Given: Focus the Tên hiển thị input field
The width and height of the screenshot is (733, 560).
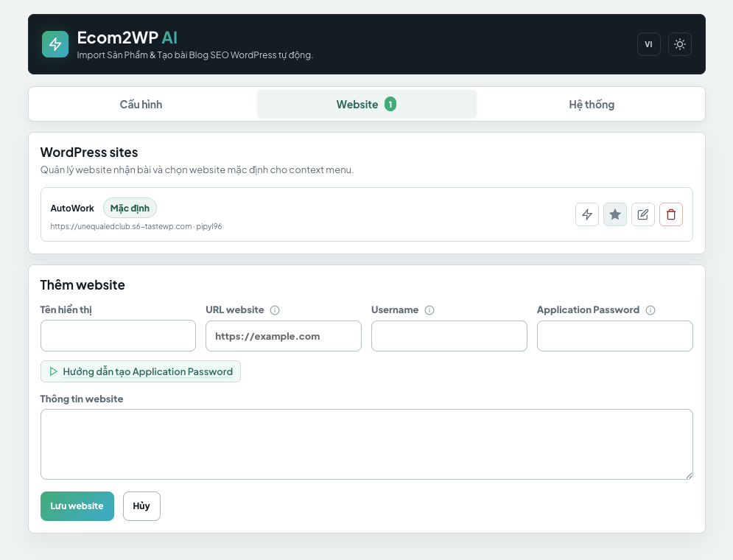Looking at the screenshot, I should click(118, 335).
